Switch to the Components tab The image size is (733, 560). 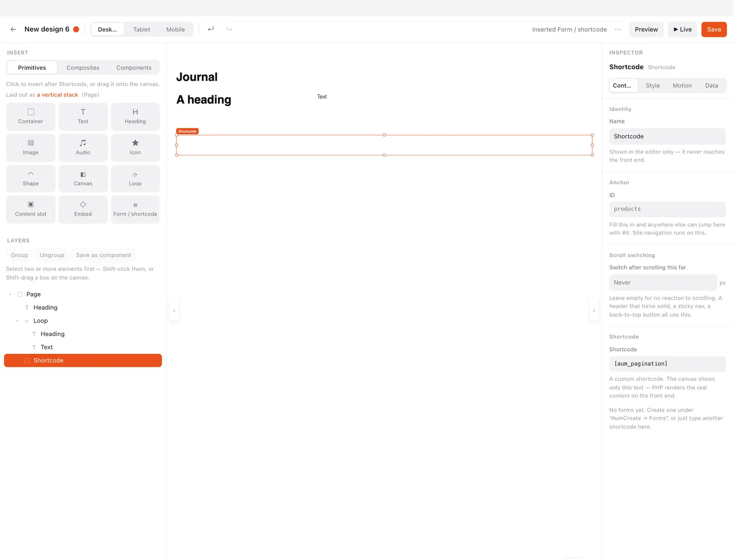coord(134,67)
